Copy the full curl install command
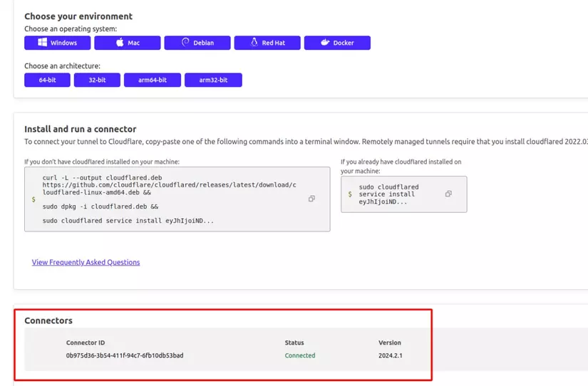Screen dimensions: 588x386 (311, 199)
